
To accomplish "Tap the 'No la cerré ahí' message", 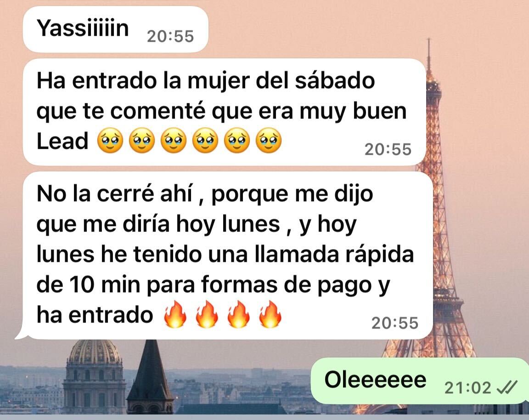I will tap(228, 255).
